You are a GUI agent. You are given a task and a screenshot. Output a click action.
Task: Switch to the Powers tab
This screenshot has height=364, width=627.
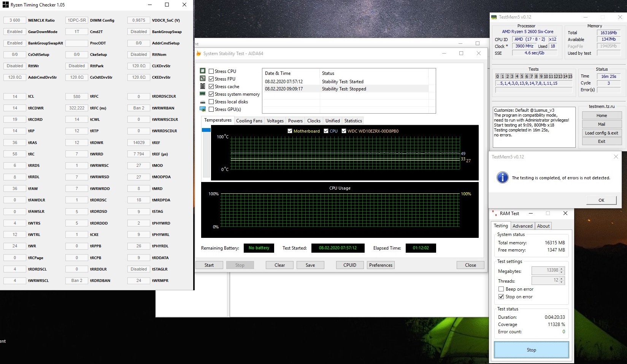tap(295, 121)
